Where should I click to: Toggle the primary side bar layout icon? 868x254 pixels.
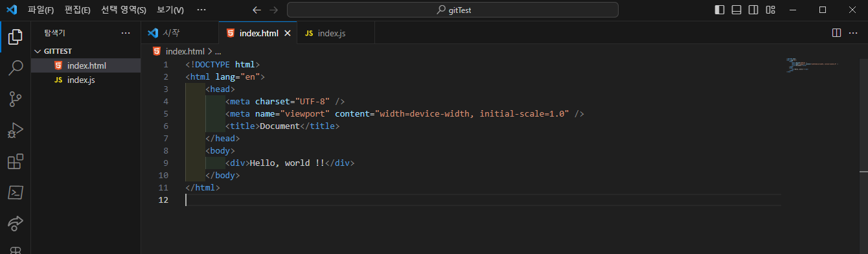(x=720, y=10)
